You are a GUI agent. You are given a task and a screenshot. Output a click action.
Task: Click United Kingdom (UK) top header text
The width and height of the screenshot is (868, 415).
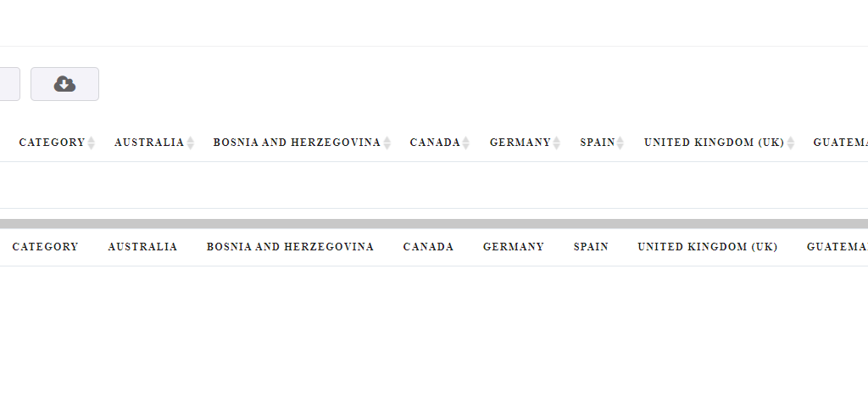pos(714,143)
